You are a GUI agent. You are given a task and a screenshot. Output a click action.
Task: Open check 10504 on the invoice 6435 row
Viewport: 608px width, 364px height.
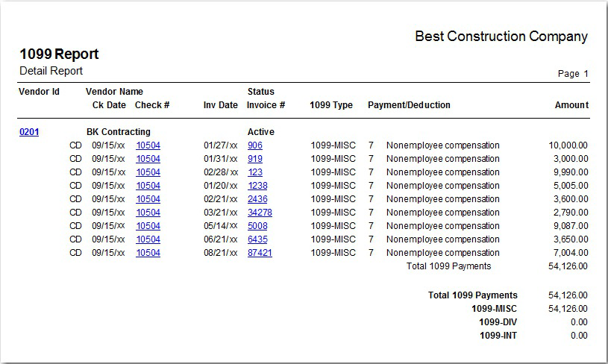coord(148,239)
